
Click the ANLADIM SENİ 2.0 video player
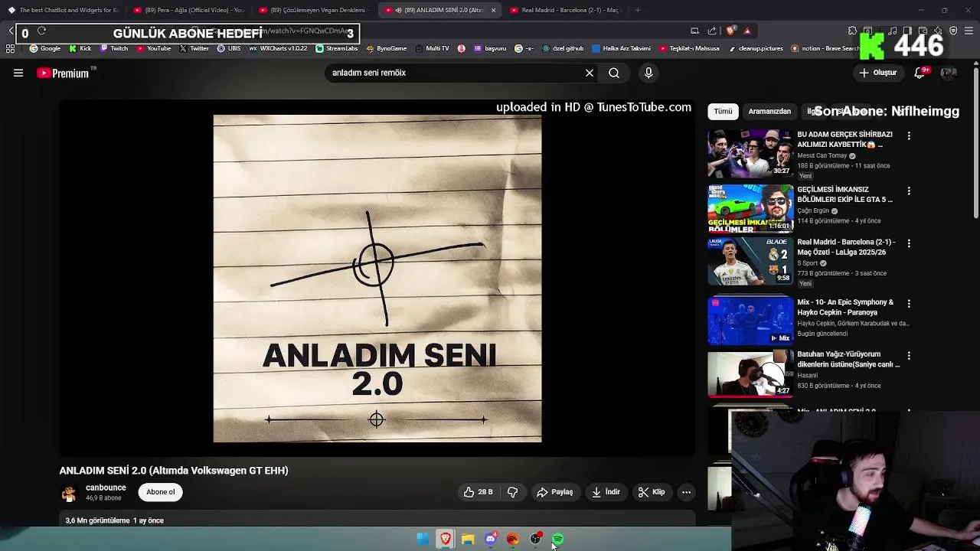coord(377,279)
